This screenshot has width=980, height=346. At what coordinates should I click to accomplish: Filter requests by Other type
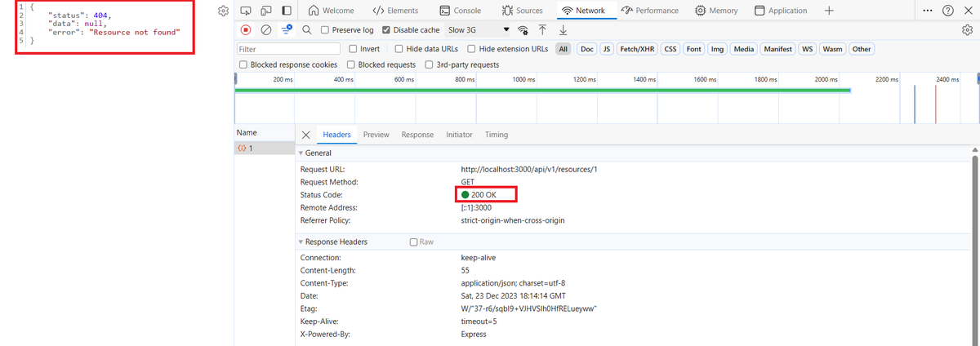tap(862, 49)
